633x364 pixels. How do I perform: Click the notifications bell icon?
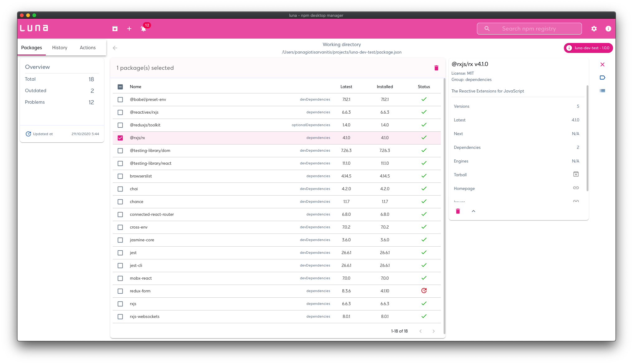click(143, 29)
